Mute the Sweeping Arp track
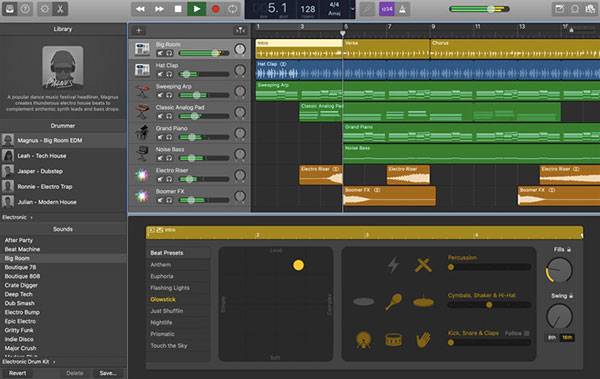 (160, 95)
